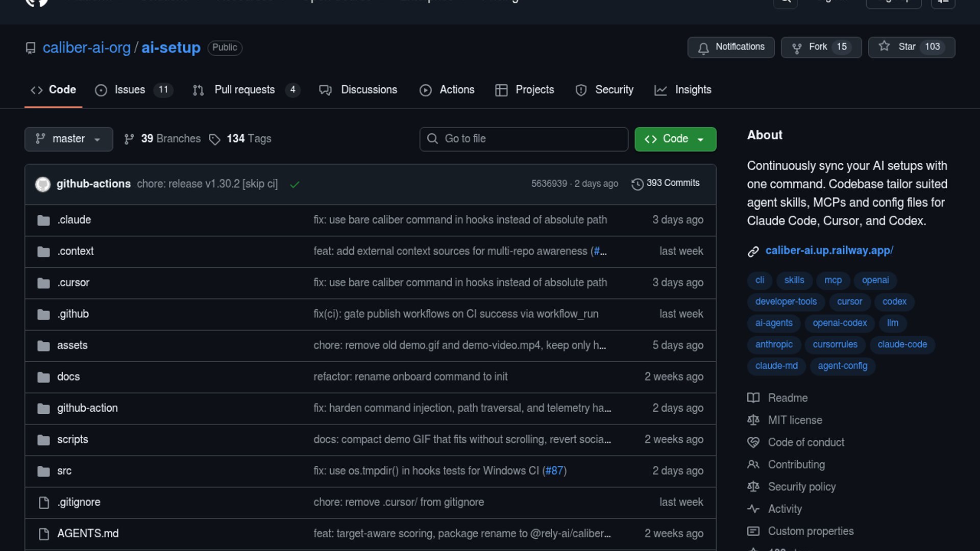This screenshot has width=980, height=551.
Task: Click the github-actions avatar icon
Action: pos(43,184)
